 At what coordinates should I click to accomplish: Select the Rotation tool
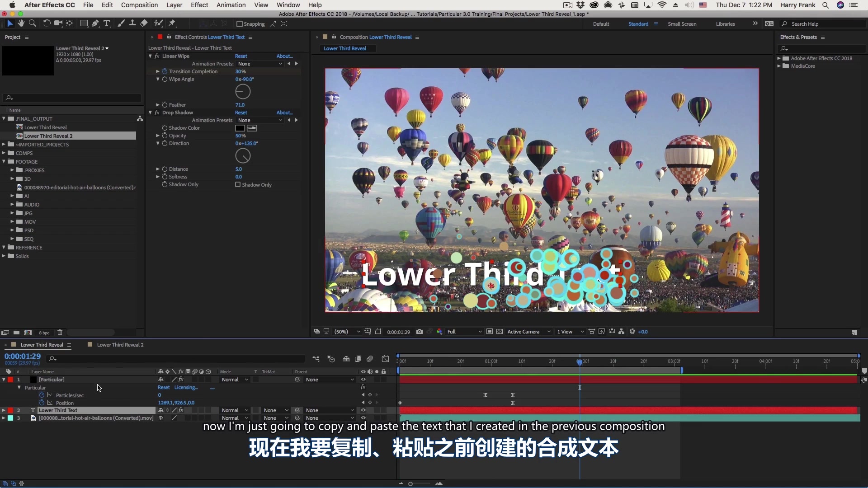pos(47,23)
